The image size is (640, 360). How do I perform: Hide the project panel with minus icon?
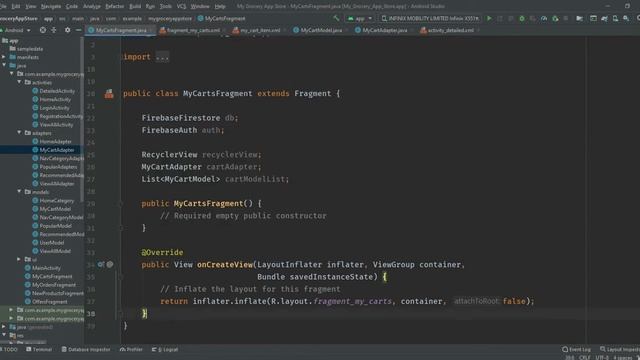tap(78, 30)
